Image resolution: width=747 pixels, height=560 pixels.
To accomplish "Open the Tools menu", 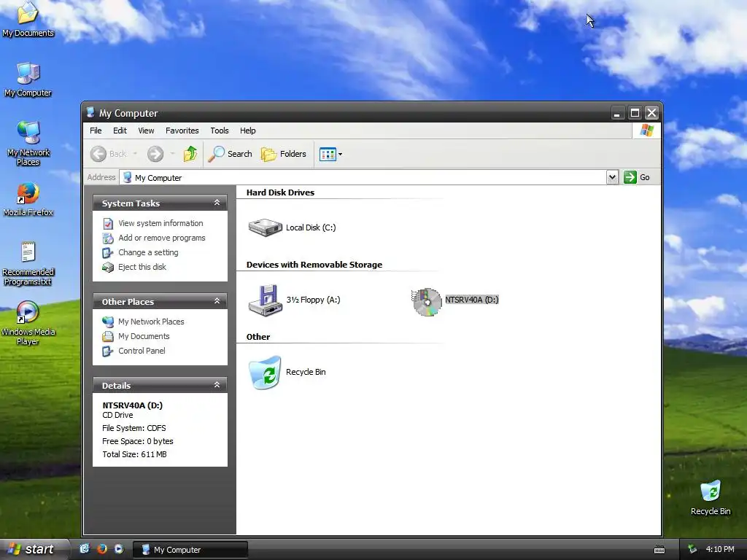I will [x=219, y=131].
